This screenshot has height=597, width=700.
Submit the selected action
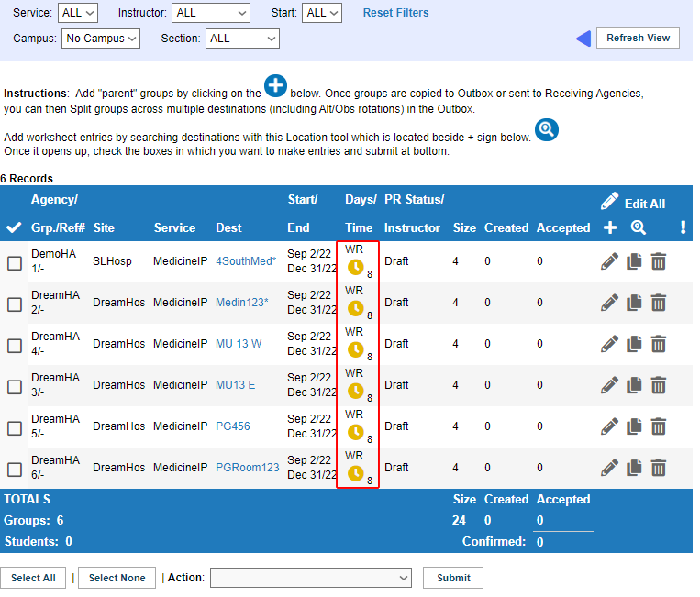pyautogui.click(x=453, y=578)
